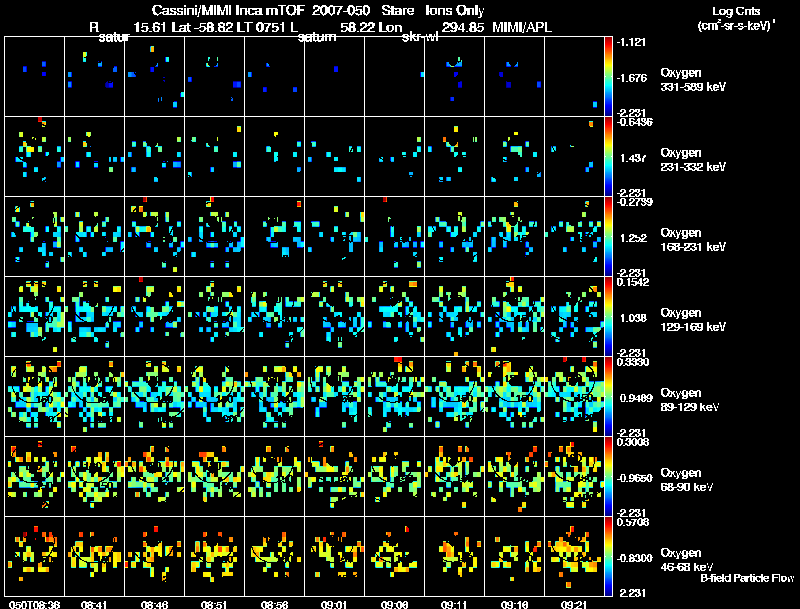This screenshot has height=609, width=800.
Task: Click the color bar beside Oxygen 89-129 keV
Action: pos(609,396)
